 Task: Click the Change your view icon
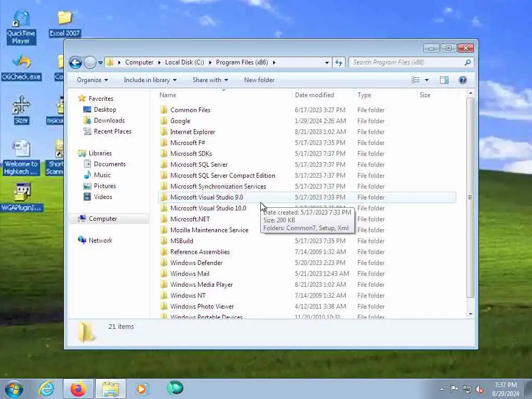[x=416, y=80]
